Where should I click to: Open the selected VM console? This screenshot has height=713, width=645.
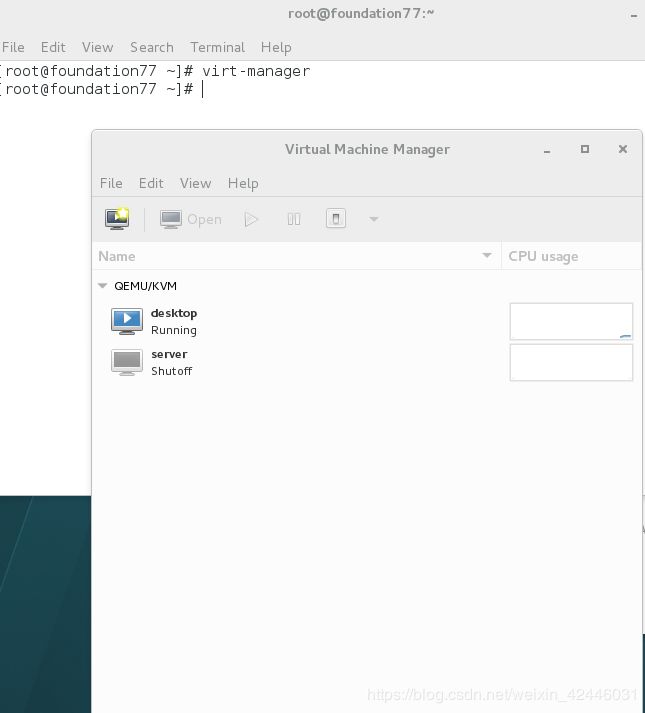191,219
